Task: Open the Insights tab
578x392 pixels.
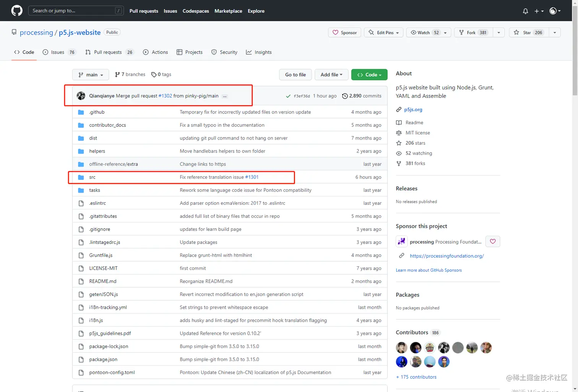Action: click(259, 52)
